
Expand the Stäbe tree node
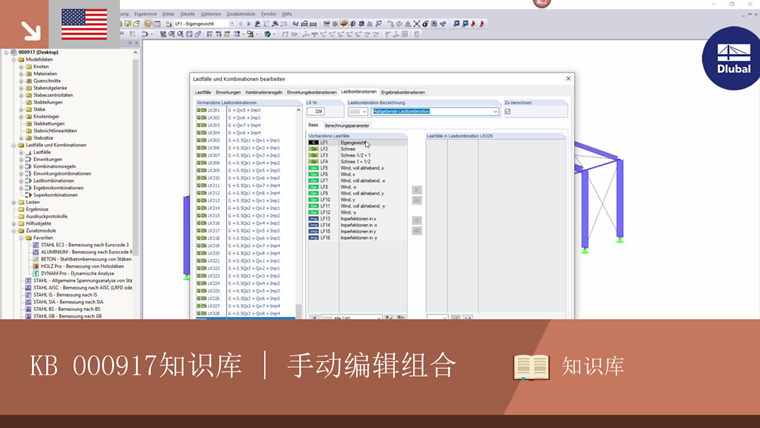[21, 110]
